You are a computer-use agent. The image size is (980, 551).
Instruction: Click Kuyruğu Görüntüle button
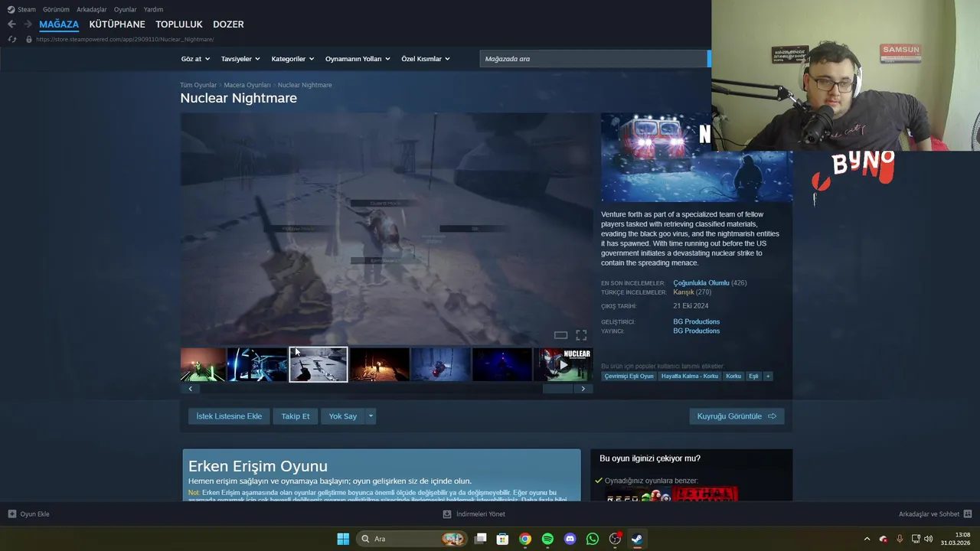pyautogui.click(x=737, y=416)
